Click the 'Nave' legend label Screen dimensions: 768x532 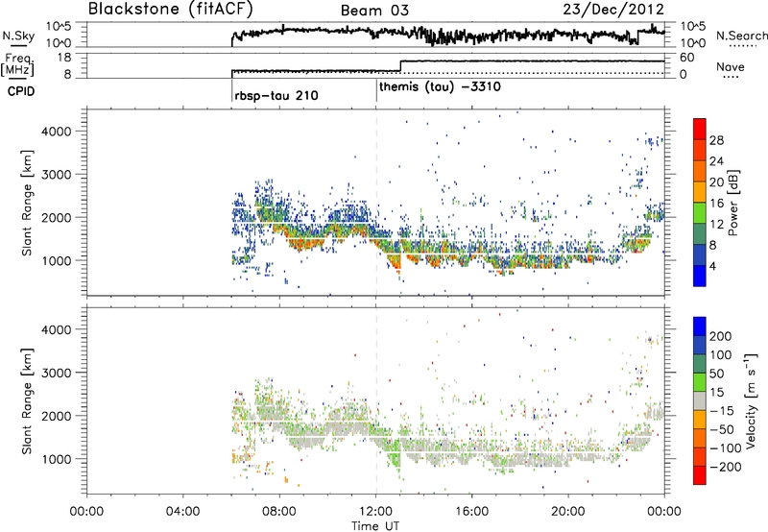click(731, 66)
